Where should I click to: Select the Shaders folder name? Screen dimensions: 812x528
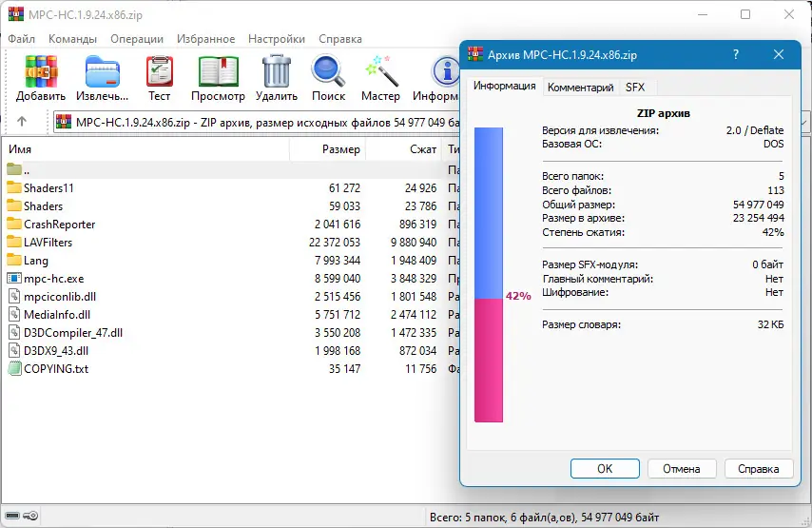(43, 206)
